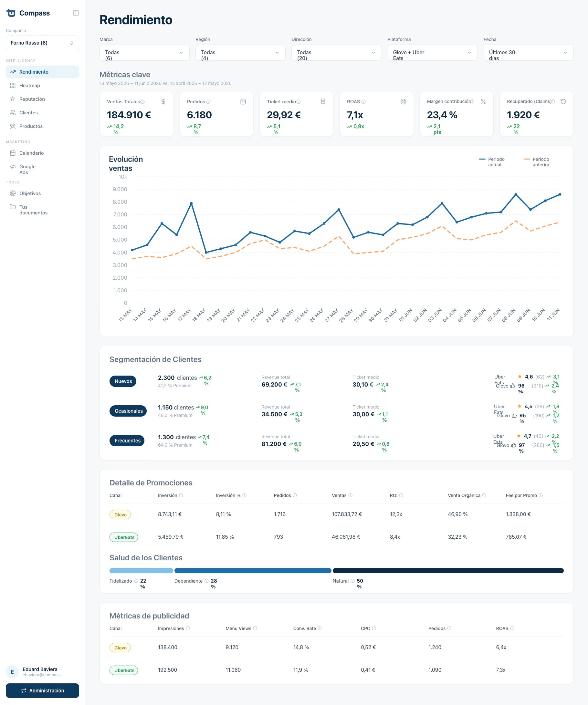Click UberEats badge in Métricas de publicidad

tap(124, 670)
